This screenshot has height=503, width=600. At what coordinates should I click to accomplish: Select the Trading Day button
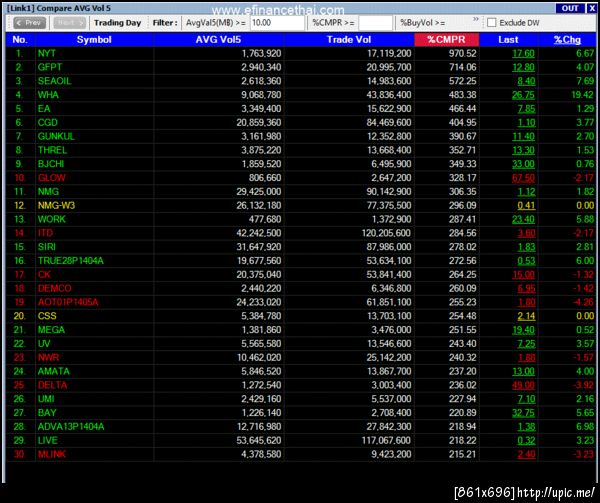(117, 23)
